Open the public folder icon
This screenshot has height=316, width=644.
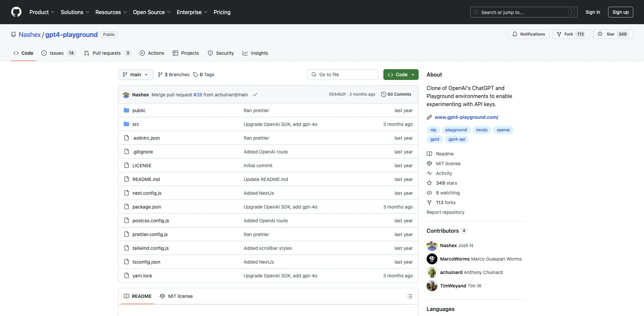126,110
